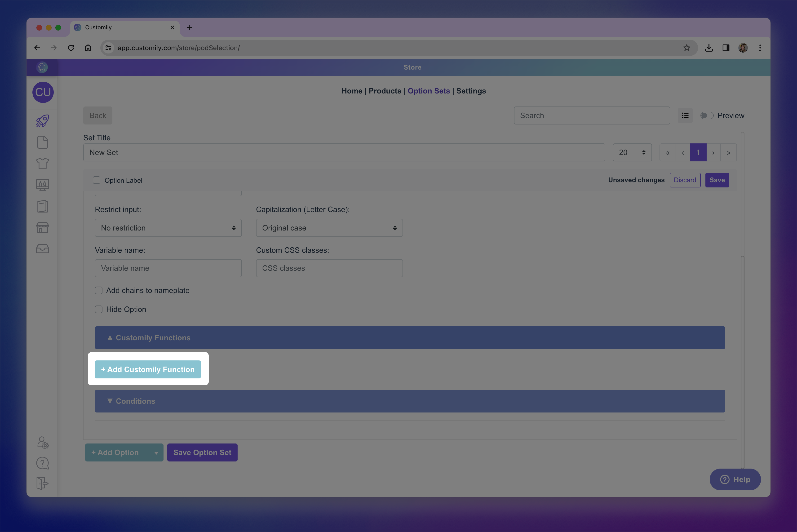Open the t-shirt products sidebar icon

tap(42, 164)
